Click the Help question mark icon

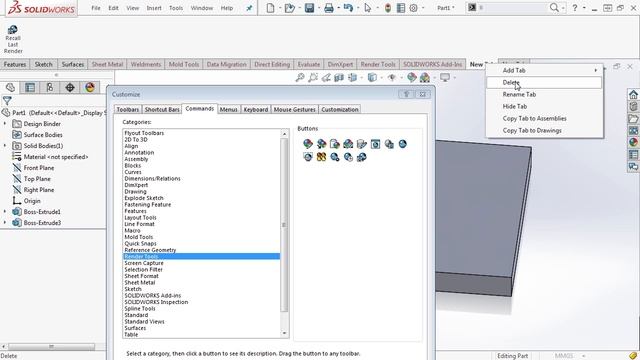point(575,8)
